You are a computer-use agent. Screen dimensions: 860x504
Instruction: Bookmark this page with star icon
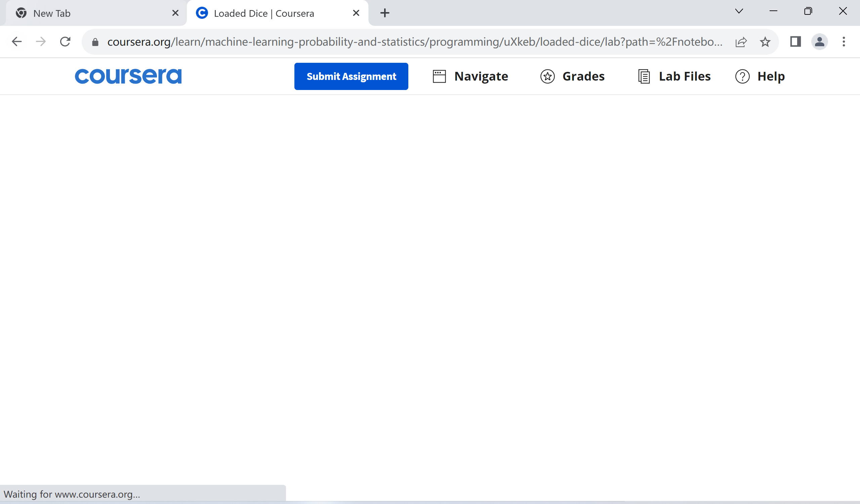(765, 42)
